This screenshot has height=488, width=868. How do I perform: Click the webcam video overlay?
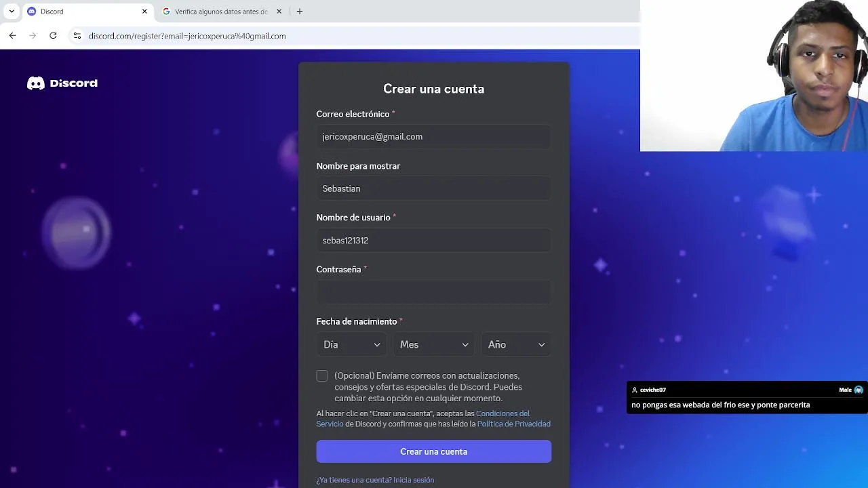(x=754, y=75)
